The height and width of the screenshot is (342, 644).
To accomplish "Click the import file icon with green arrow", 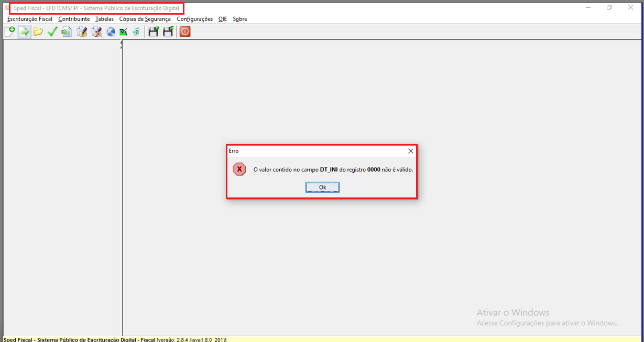I will click(x=24, y=32).
